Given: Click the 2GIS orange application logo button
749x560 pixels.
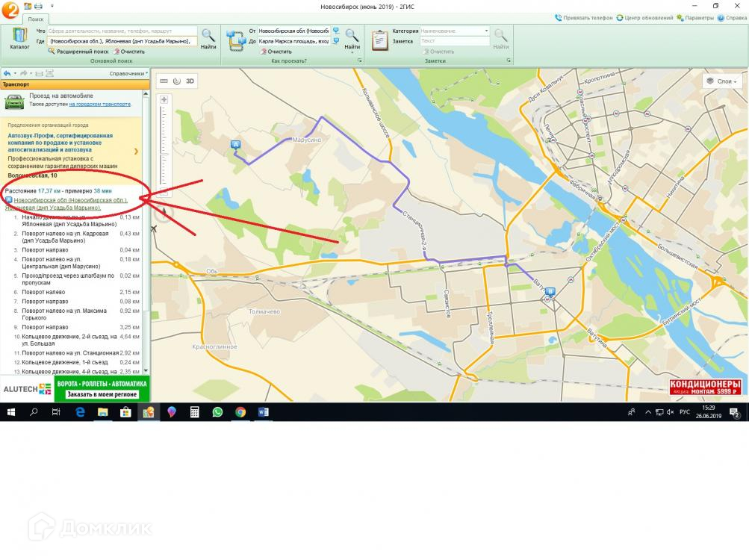Looking at the screenshot, I should pyautogui.click(x=10, y=10).
